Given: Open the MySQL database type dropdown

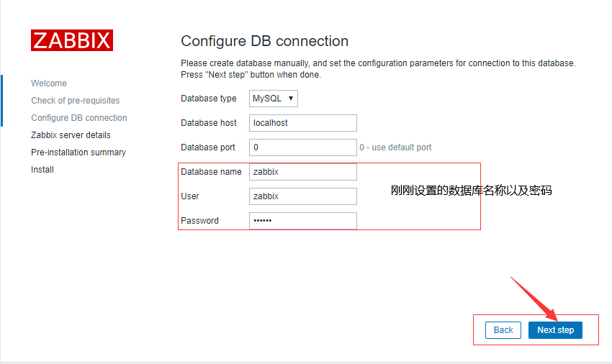Looking at the screenshot, I should pos(274,99).
